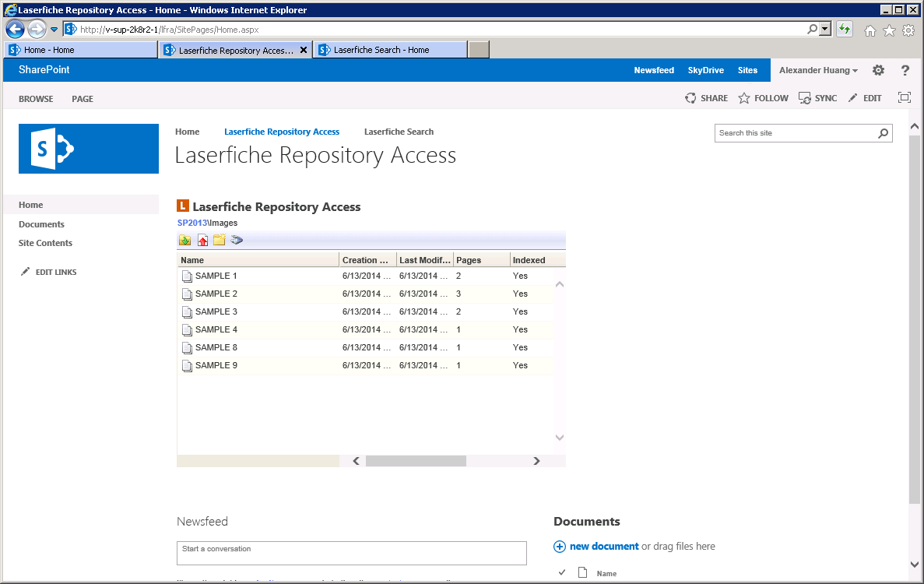Open the PAGE ribbon tab

(x=83, y=99)
